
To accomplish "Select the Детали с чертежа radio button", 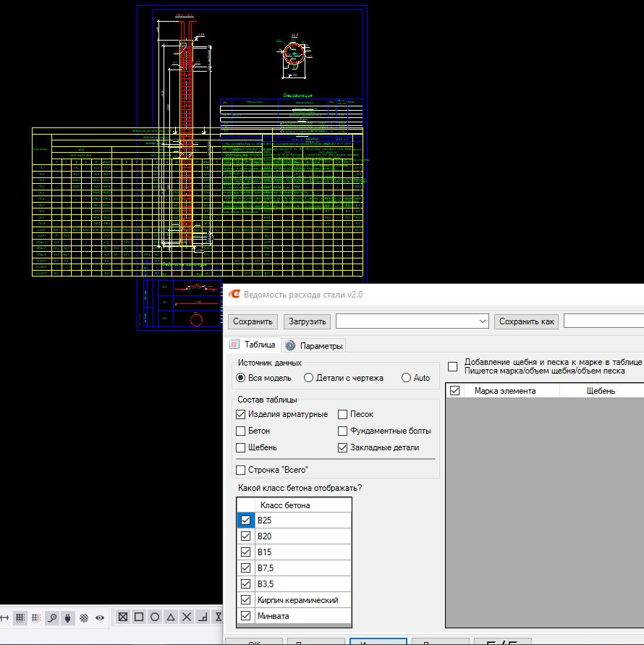I will [309, 378].
